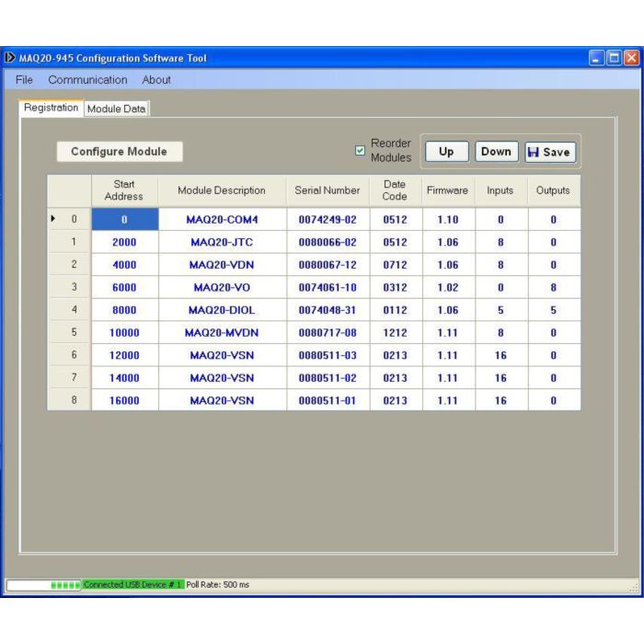Minimize the MAQ20-945 window

[596, 58]
